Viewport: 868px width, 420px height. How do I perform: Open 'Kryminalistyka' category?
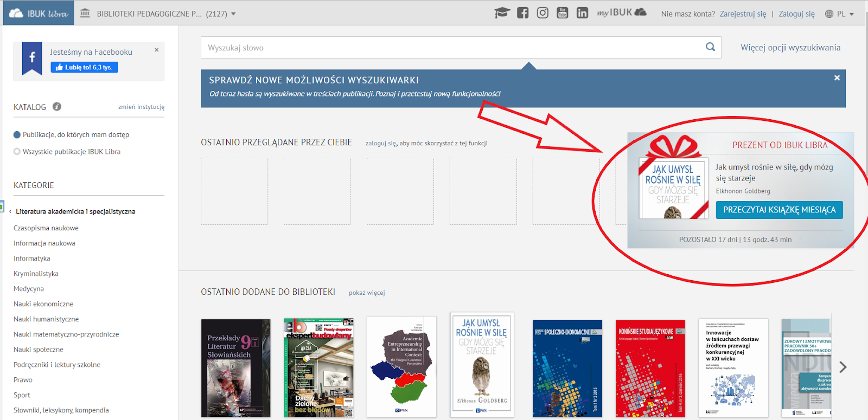[x=36, y=274]
